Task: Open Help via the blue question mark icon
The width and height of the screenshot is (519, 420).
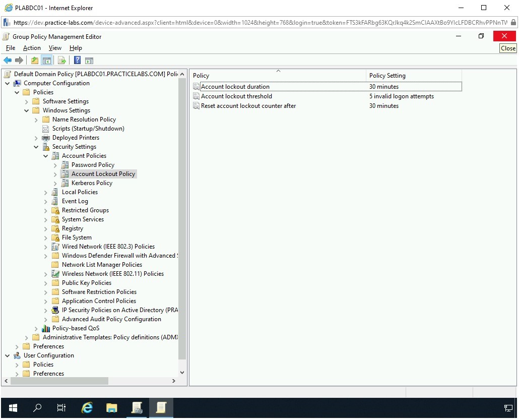Action: point(77,61)
